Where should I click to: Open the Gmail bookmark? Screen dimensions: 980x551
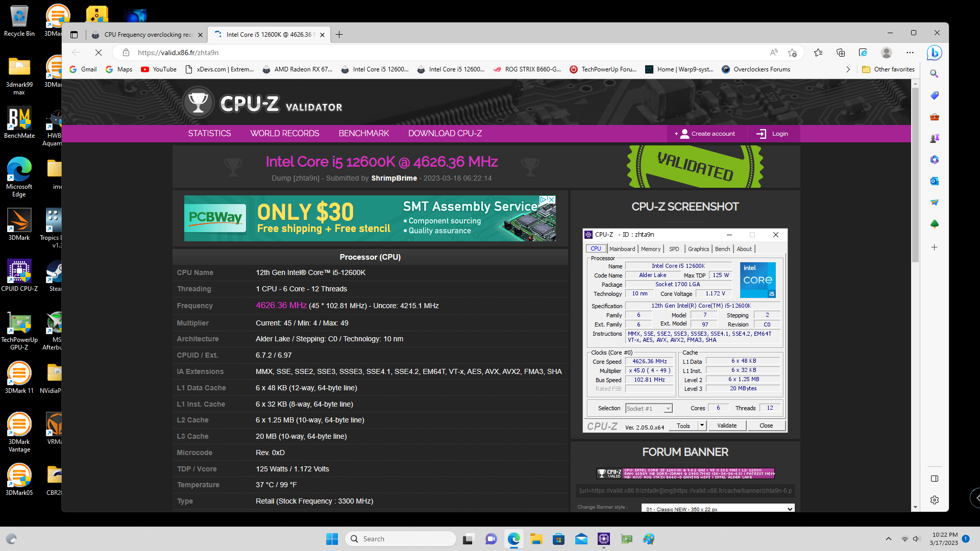pyautogui.click(x=83, y=69)
